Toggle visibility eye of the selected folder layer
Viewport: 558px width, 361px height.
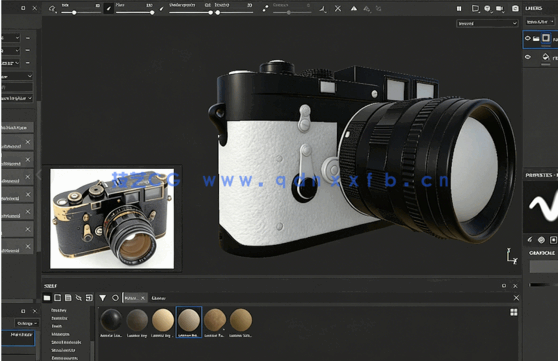[x=528, y=38]
